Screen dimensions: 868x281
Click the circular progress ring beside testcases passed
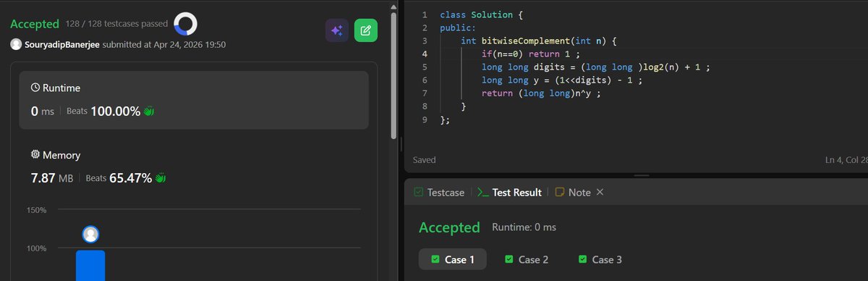pyautogui.click(x=186, y=25)
